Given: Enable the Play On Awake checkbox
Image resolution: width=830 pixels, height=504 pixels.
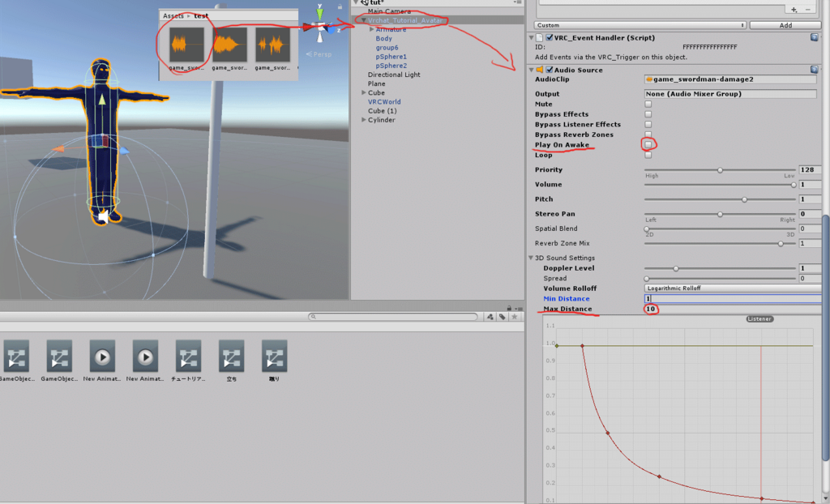Looking at the screenshot, I should [x=648, y=144].
